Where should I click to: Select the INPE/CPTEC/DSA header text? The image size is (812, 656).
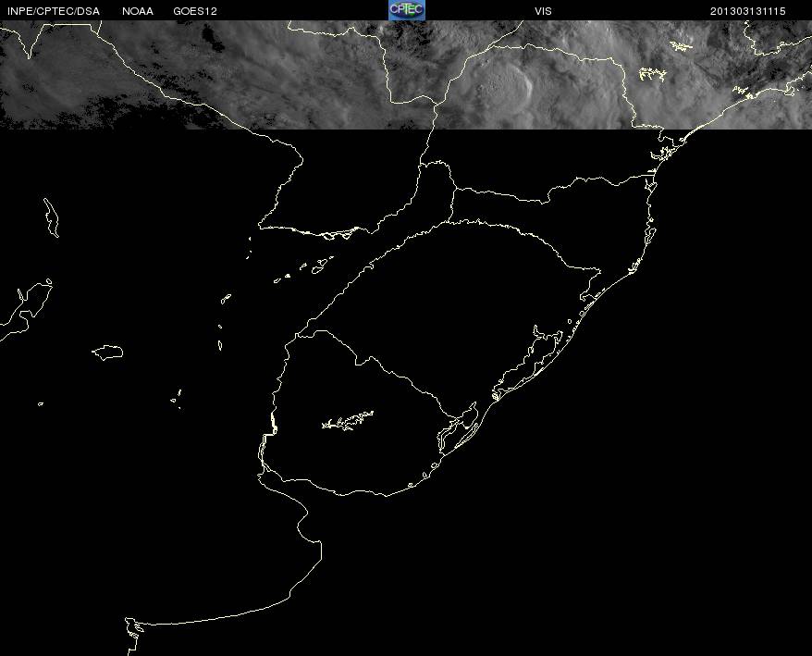(x=54, y=11)
